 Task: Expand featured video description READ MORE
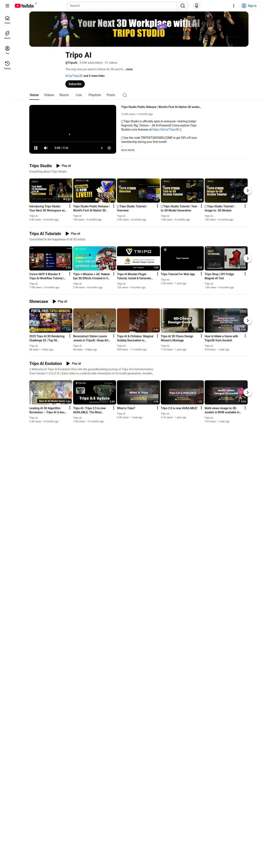[128, 150]
